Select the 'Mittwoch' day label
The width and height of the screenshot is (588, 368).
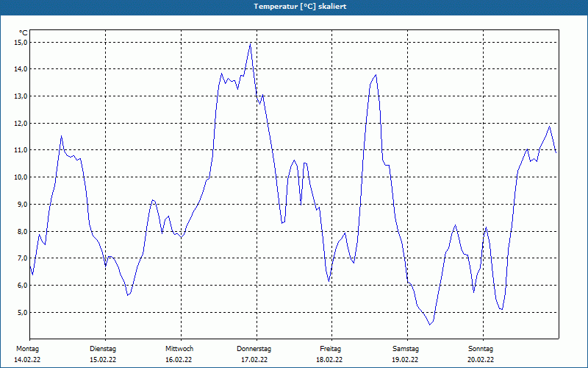tap(179, 349)
